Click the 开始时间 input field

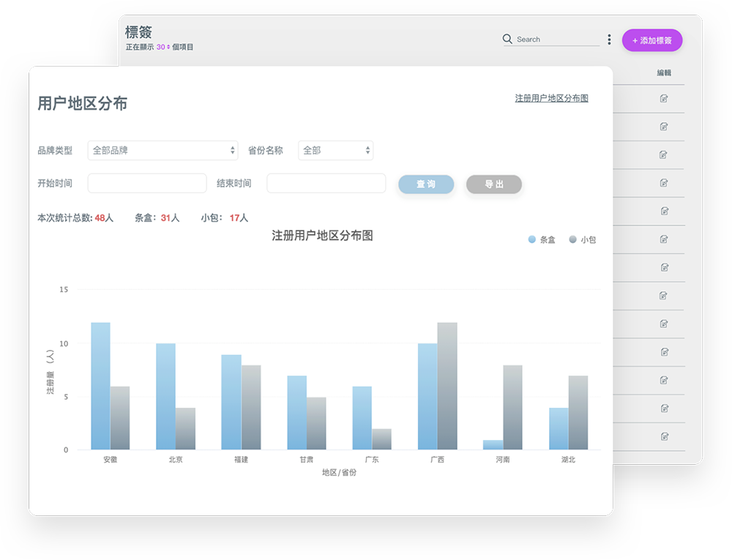[x=147, y=183]
